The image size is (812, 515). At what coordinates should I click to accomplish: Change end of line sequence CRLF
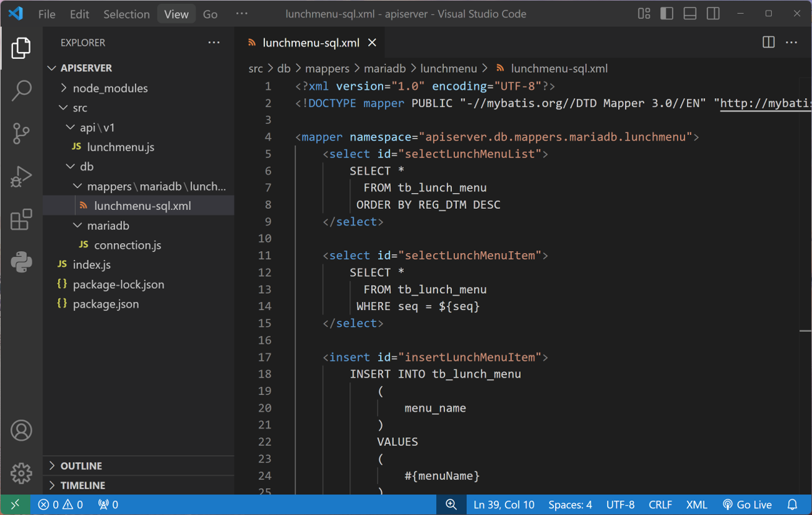pyautogui.click(x=660, y=504)
